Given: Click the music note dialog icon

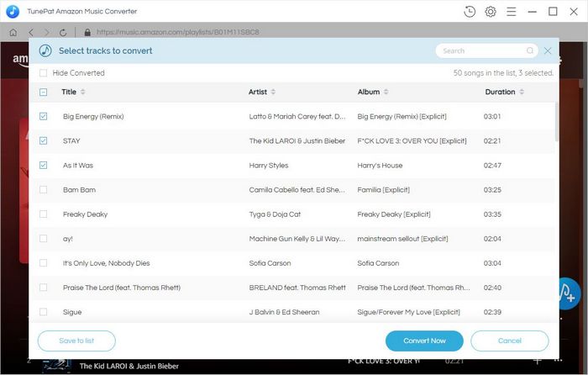Looking at the screenshot, I should tap(45, 50).
